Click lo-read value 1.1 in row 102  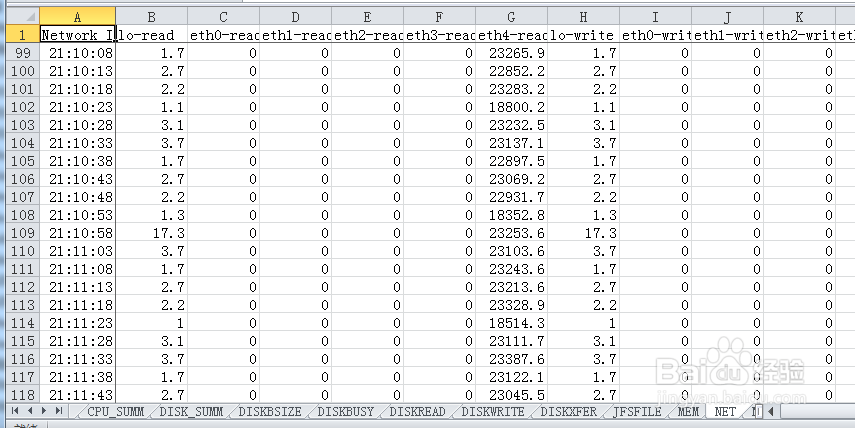[x=152, y=107]
